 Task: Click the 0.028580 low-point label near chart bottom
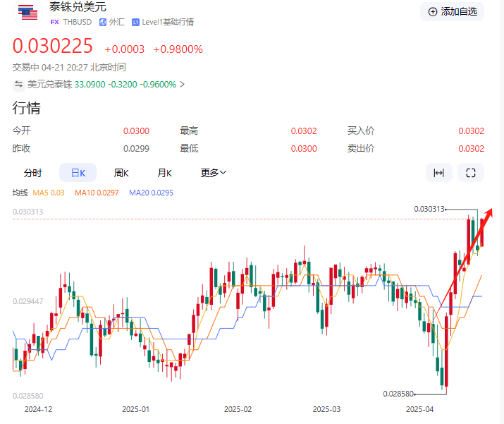[x=398, y=394]
